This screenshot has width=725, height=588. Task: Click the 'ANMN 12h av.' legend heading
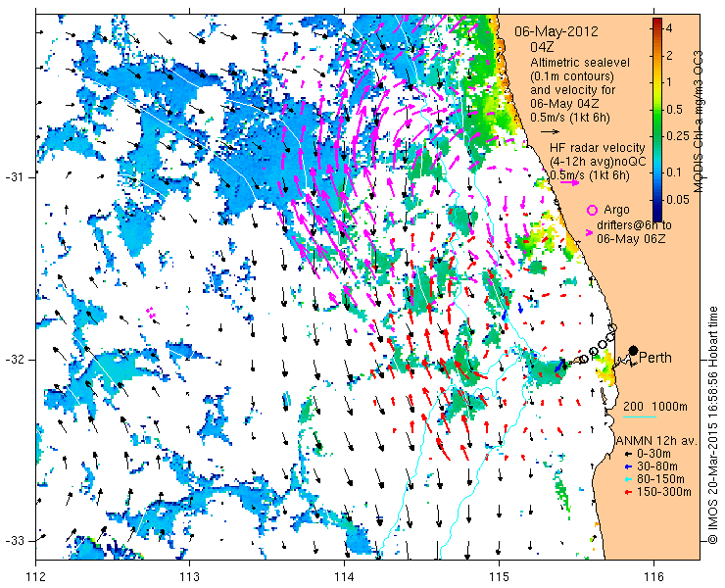657,440
